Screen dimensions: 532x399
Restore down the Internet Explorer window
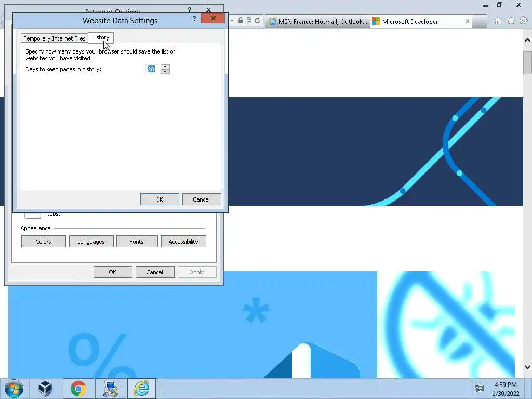pyautogui.click(x=500, y=5)
